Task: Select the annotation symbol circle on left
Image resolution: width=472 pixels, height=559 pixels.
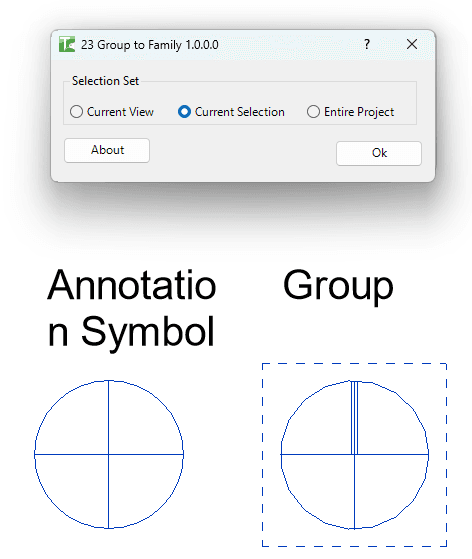Action: pos(109,454)
